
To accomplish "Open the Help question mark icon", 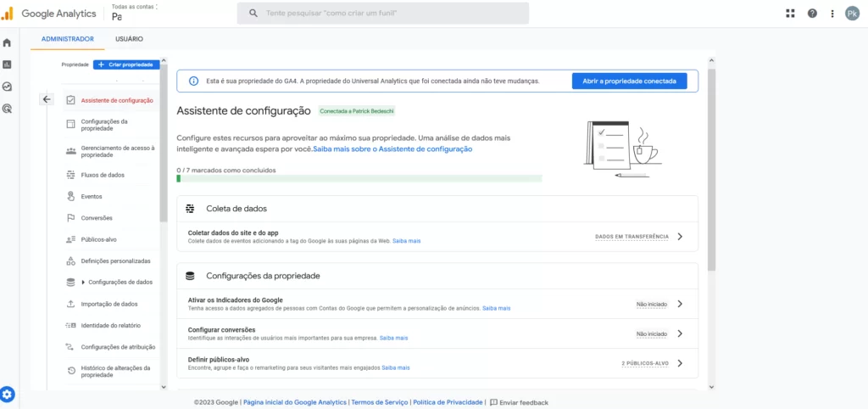I will click(x=812, y=14).
